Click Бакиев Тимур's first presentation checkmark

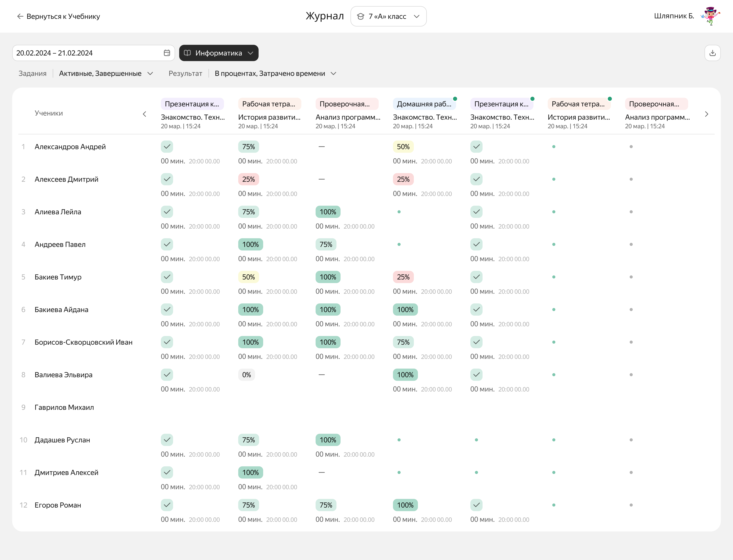(167, 277)
